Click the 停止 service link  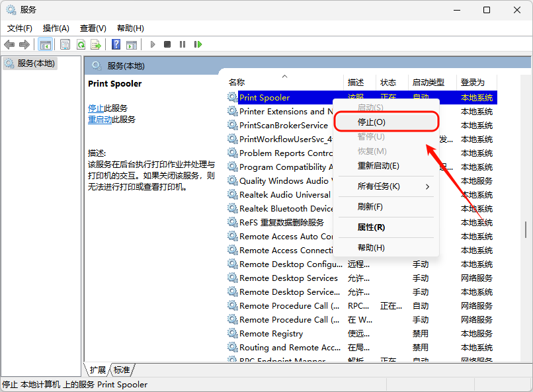pyautogui.click(x=96, y=108)
